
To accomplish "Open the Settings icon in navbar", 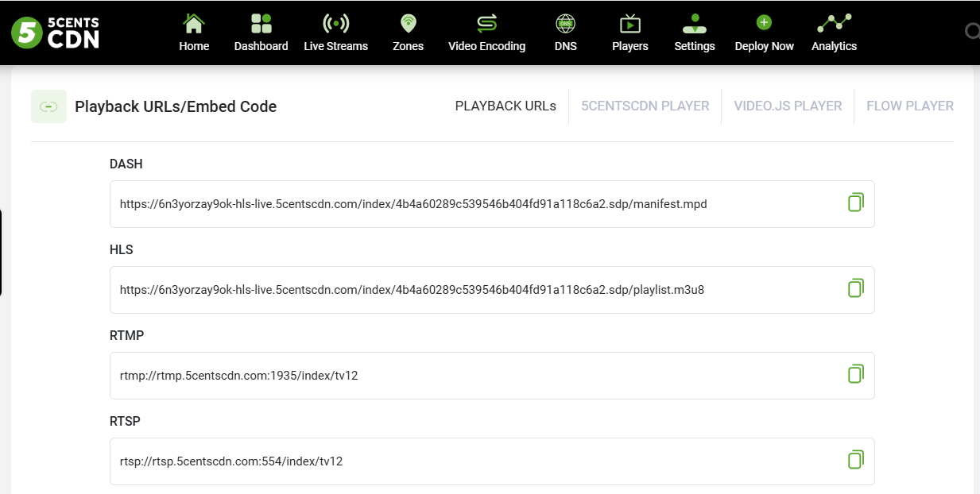I will [x=695, y=23].
